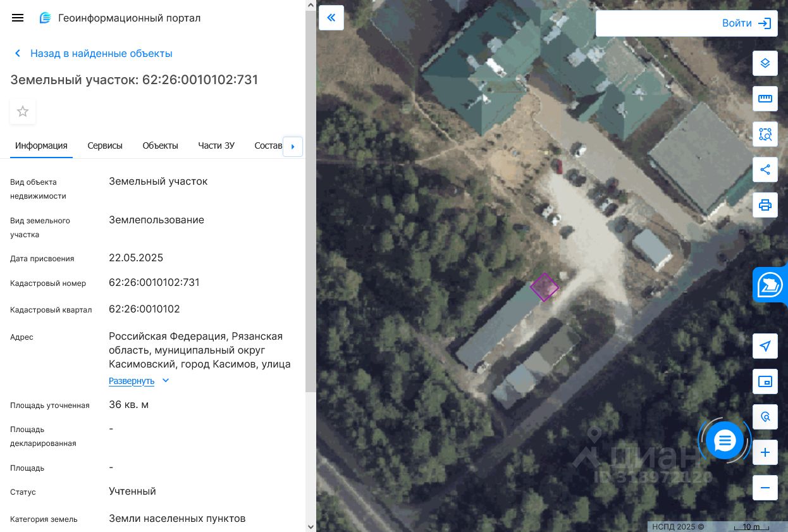The height and width of the screenshot is (532, 788).
Task: Switch to the Части ЗУ tab
Action: tap(216, 145)
